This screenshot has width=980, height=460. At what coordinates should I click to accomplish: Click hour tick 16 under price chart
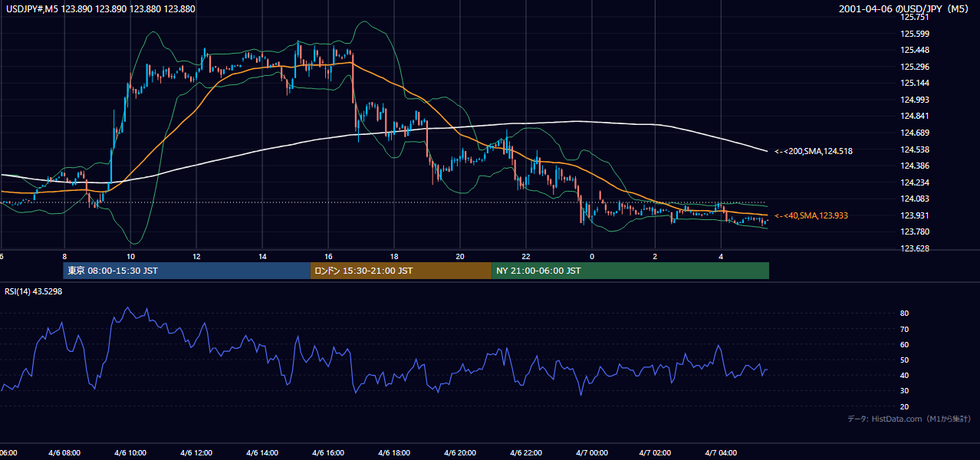328,256
